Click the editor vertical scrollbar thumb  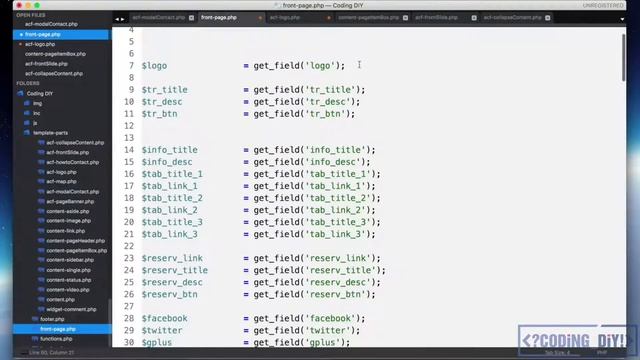coord(623,58)
